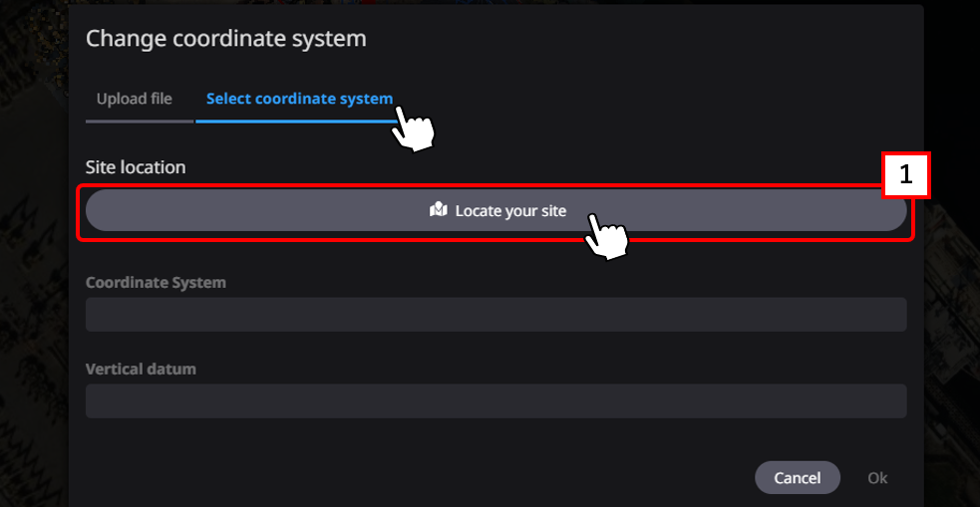
Task: Open the Vertical datum selection field
Action: [x=495, y=401]
